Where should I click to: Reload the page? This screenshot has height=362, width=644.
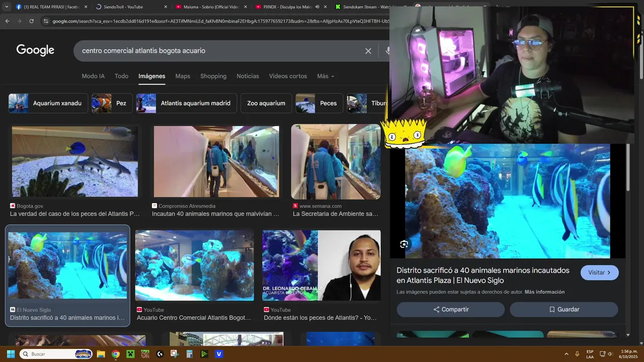[x=31, y=21]
